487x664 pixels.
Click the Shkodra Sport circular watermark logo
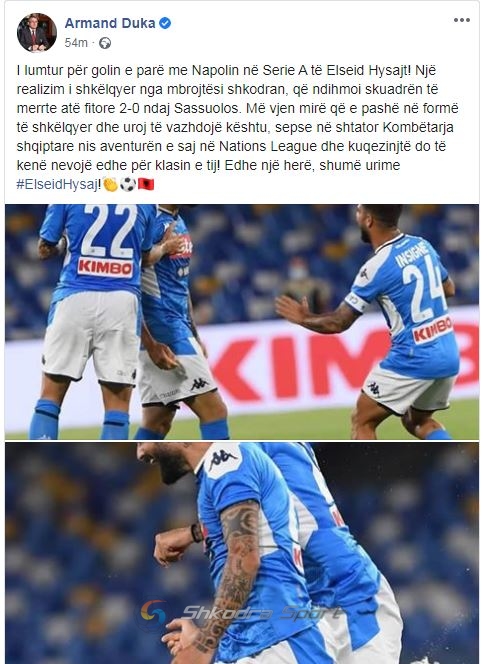153,613
